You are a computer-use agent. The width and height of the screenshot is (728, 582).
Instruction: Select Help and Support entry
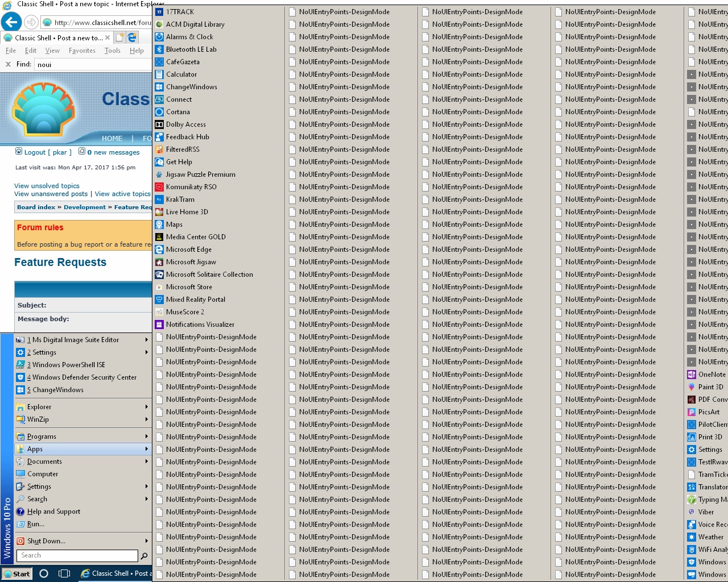click(x=83, y=512)
